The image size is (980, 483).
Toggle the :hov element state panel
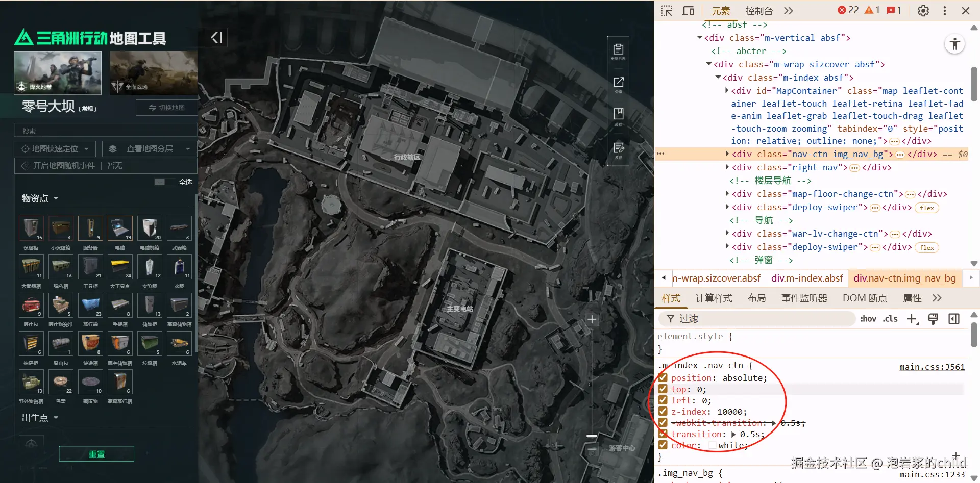(x=868, y=319)
